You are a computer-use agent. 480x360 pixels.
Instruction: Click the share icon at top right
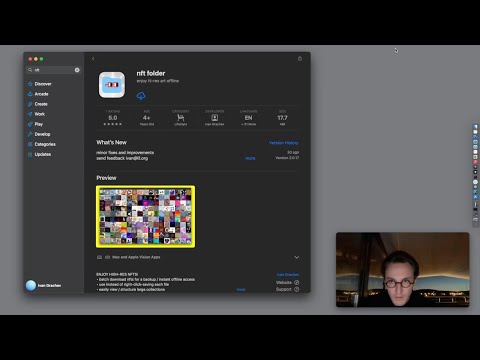[x=300, y=59]
